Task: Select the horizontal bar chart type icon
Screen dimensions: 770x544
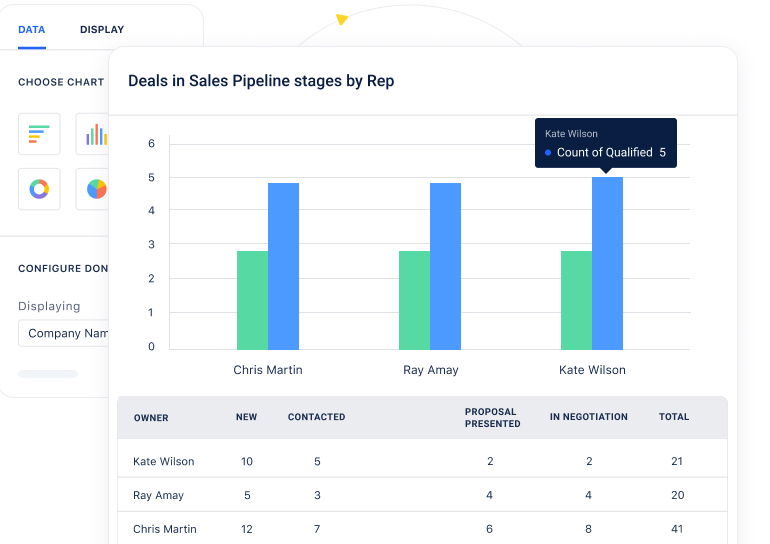Action: point(39,134)
